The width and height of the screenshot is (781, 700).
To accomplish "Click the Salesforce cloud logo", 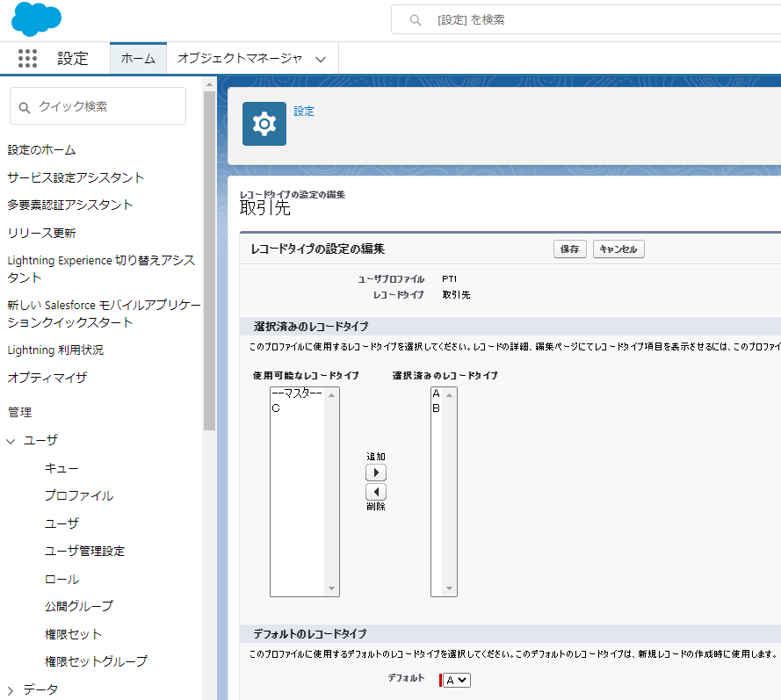I will pyautogui.click(x=35, y=18).
